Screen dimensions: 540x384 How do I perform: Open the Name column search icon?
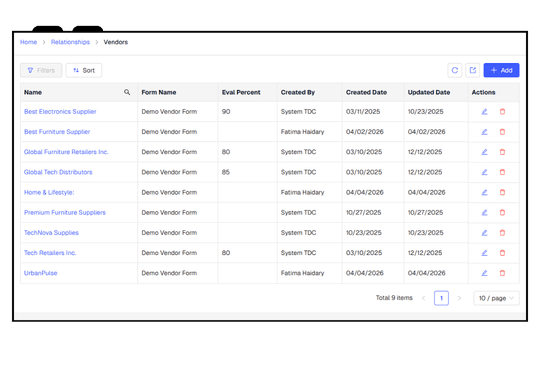tap(127, 92)
